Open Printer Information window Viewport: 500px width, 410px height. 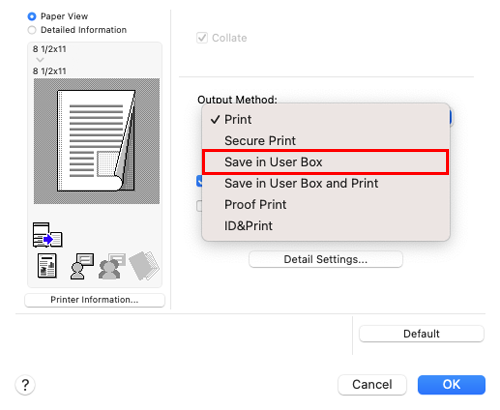pyautogui.click(x=94, y=300)
